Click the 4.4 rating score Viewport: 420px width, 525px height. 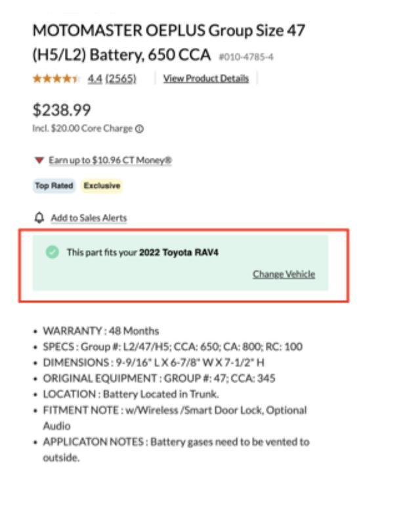tap(94, 79)
